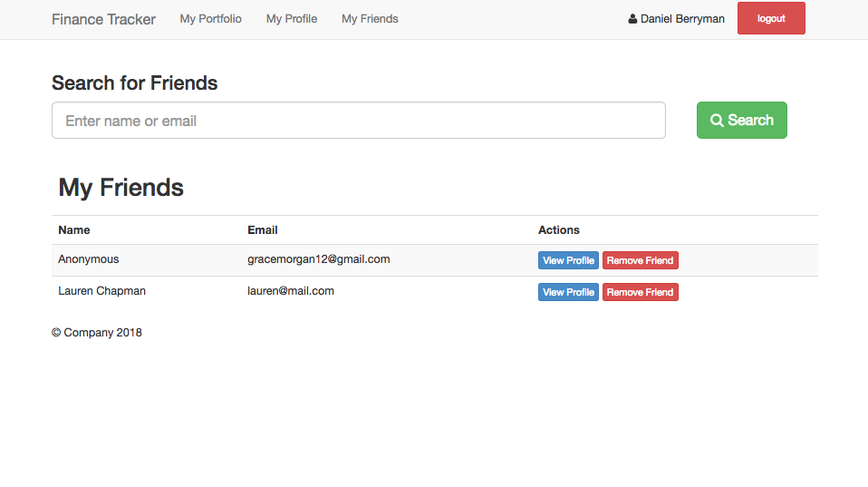The height and width of the screenshot is (487, 868).
Task: Focus the 'Enter name or email' search field
Action: click(x=358, y=121)
